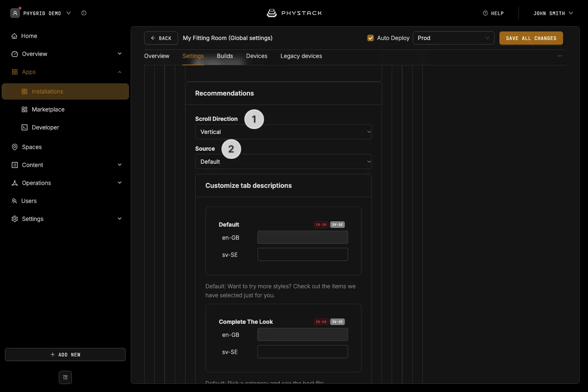The width and height of the screenshot is (588, 392).
Task: Click the Phygrid Demo avatar icon
Action: [15, 13]
